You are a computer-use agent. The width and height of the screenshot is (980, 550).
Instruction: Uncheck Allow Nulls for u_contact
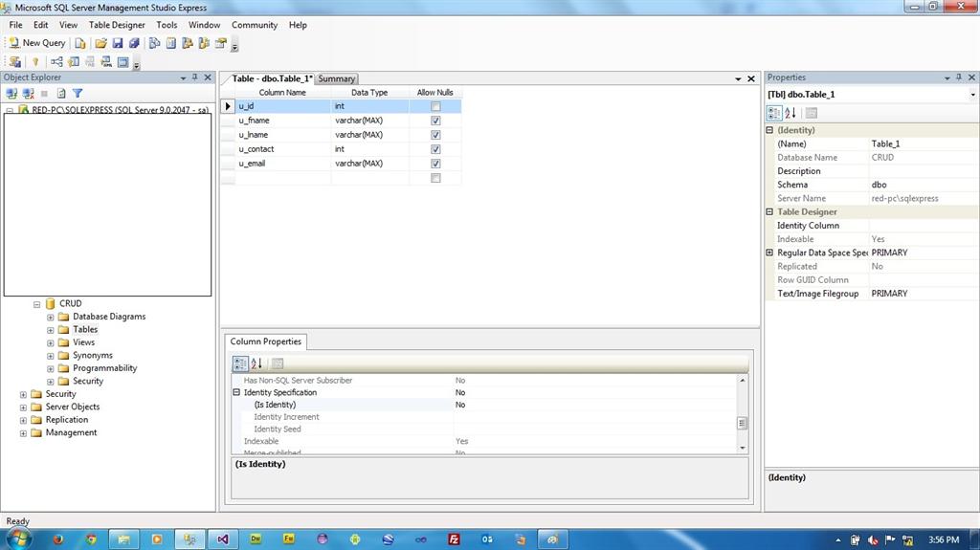coord(435,149)
